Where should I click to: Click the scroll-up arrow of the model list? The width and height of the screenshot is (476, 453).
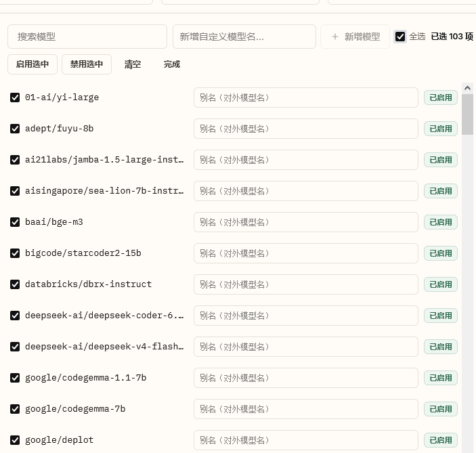click(x=467, y=88)
